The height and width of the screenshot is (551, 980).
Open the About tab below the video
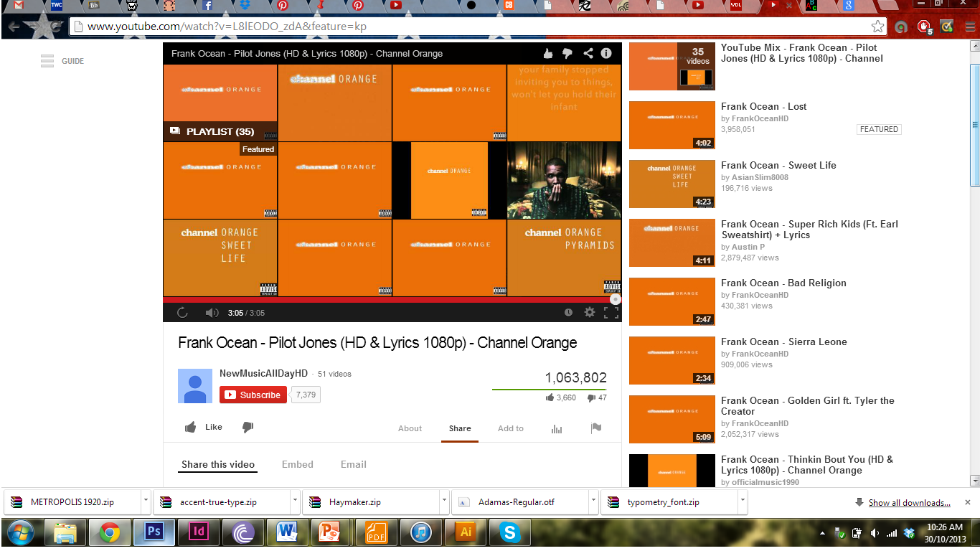tap(410, 428)
